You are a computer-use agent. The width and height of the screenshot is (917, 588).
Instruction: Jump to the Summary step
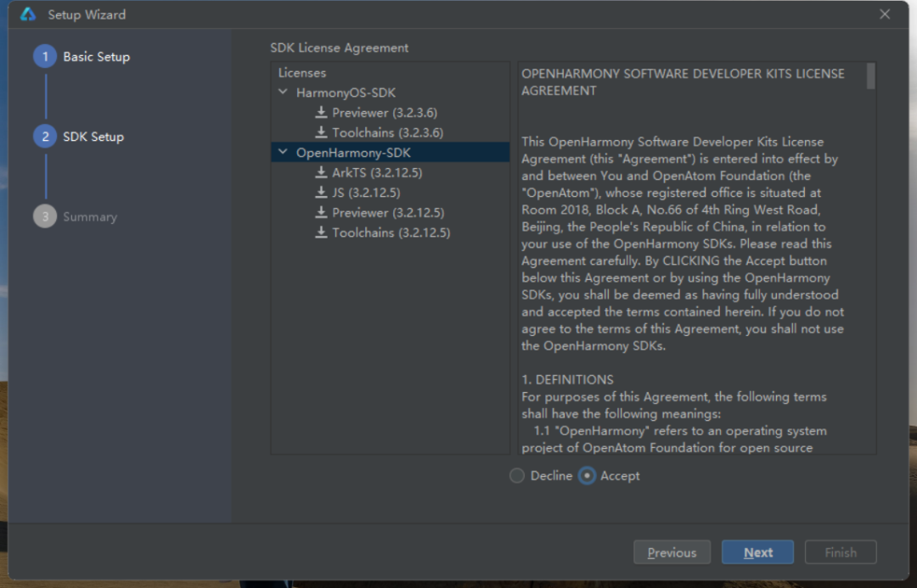coord(89,217)
